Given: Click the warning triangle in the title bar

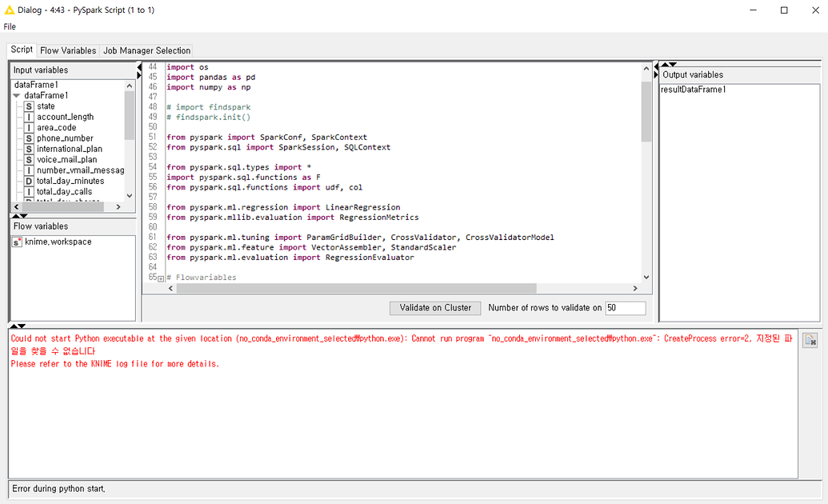Looking at the screenshot, I should pos(8,9).
